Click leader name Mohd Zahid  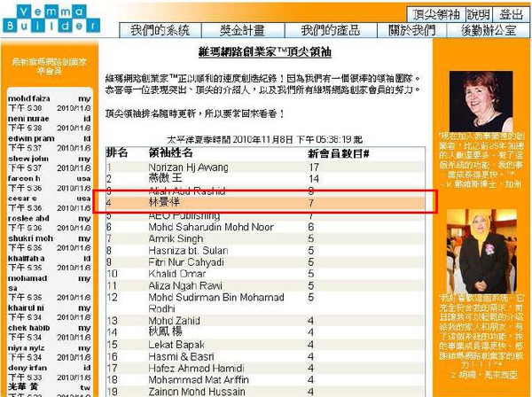pos(175,321)
